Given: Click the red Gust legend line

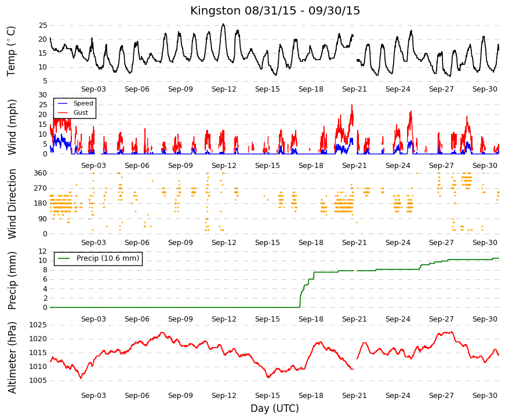Looking at the screenshot, I should pyautogui.click(x=62, y=112).
